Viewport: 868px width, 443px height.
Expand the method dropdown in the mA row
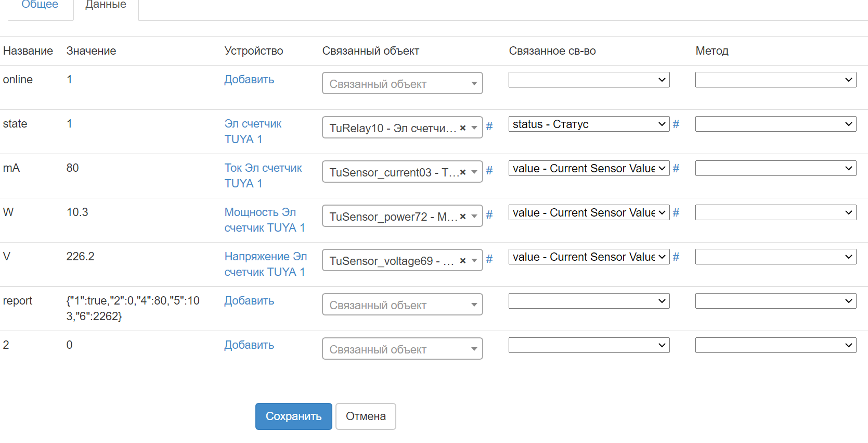tap(775, 169)
